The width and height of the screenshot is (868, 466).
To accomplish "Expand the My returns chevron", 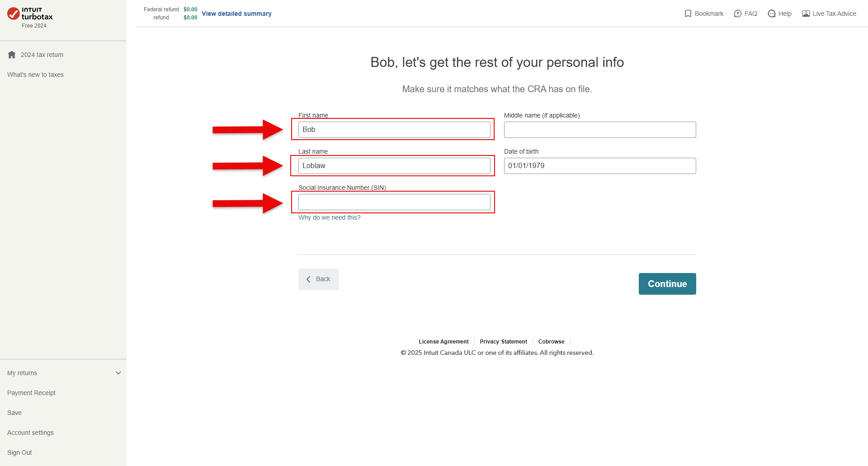I will tap(118, 373).
